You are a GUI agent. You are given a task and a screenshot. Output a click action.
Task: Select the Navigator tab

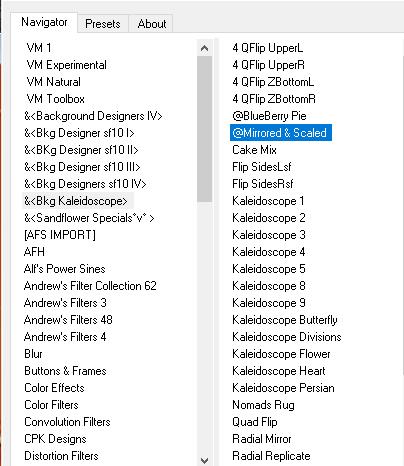[x=44, y=22]
